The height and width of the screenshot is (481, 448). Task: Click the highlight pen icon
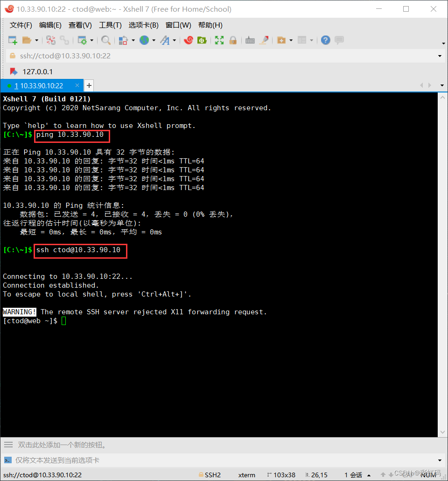pos(264,40)
